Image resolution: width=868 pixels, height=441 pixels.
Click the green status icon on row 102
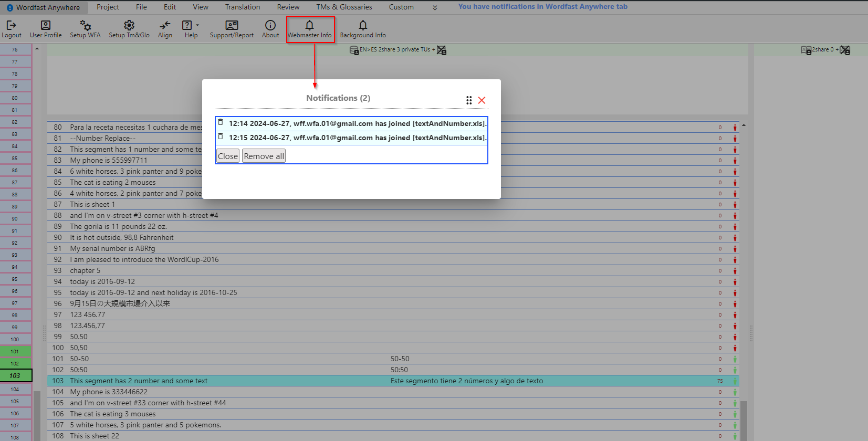pos(735,370)
